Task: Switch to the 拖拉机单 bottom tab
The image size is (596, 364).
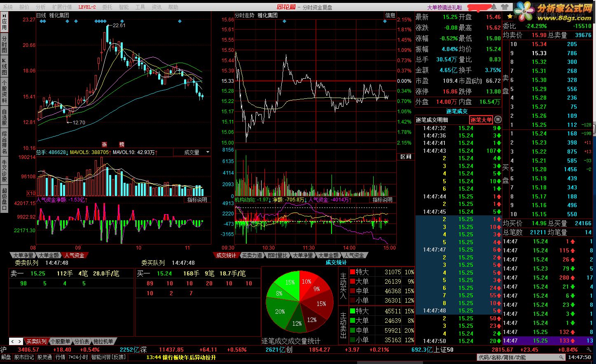Action: [x=103, y=341]
